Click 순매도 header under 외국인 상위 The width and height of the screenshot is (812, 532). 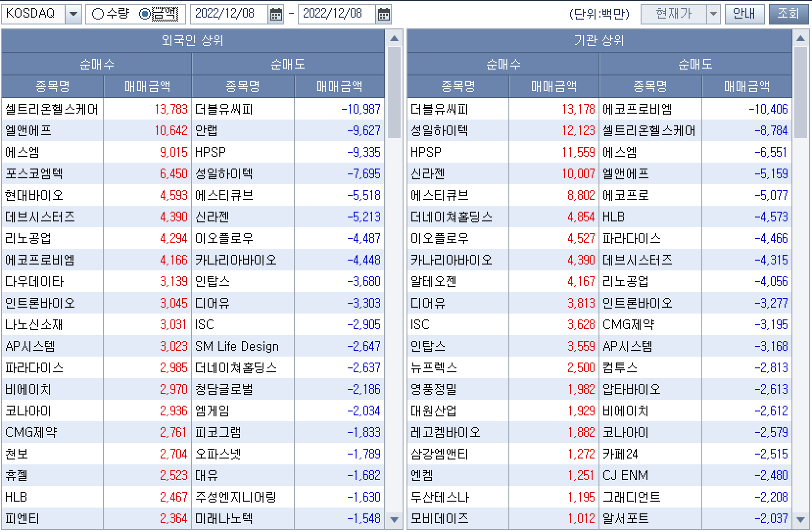(x=288, y=64)
